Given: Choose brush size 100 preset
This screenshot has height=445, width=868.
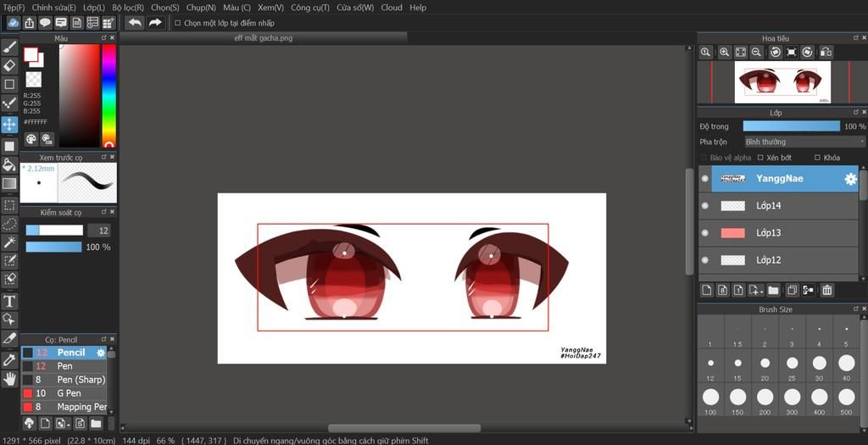Looking at the screenshot, I should [710, 397].
